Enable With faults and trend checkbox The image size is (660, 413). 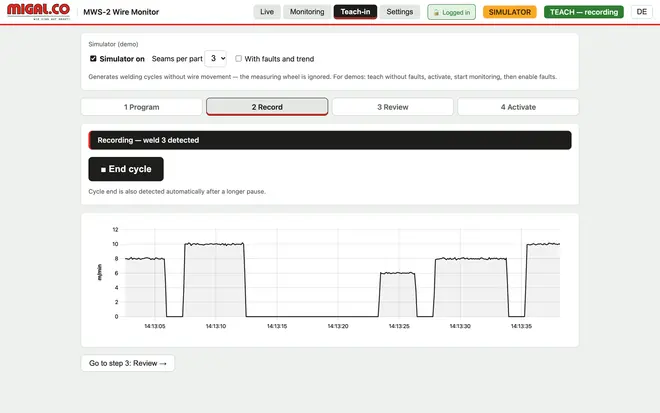tap(239, 59)
